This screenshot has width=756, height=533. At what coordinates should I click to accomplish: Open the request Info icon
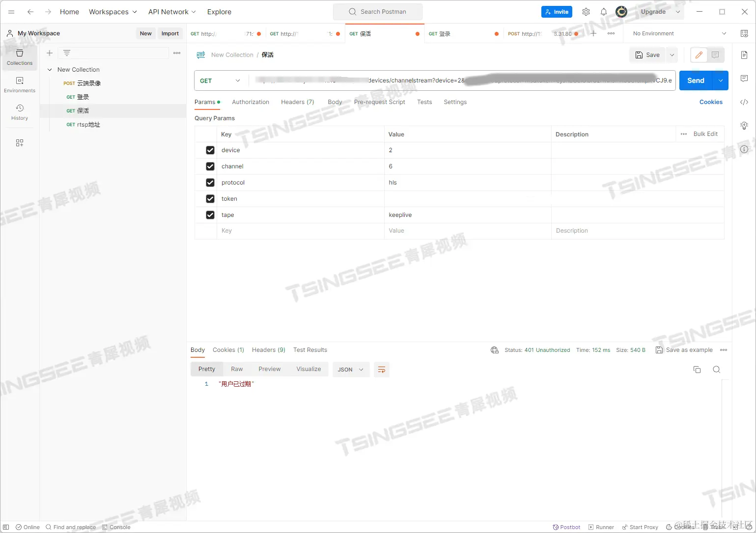click(744, 149)
